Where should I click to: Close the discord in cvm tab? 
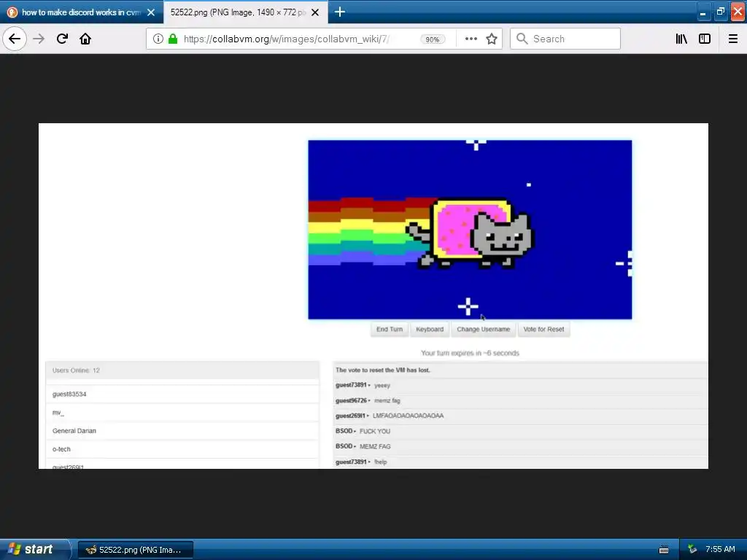[151, 12]
